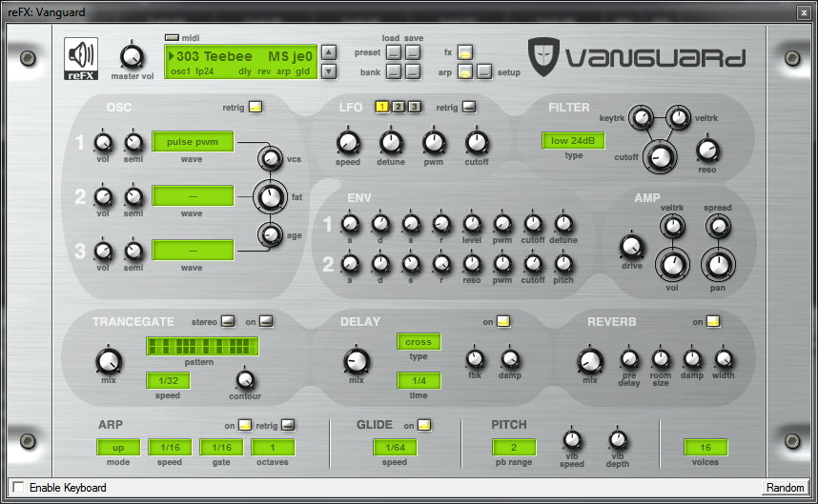The image size is (818, 504).
Task: Open the arp setup button
Action: [484, 71]
